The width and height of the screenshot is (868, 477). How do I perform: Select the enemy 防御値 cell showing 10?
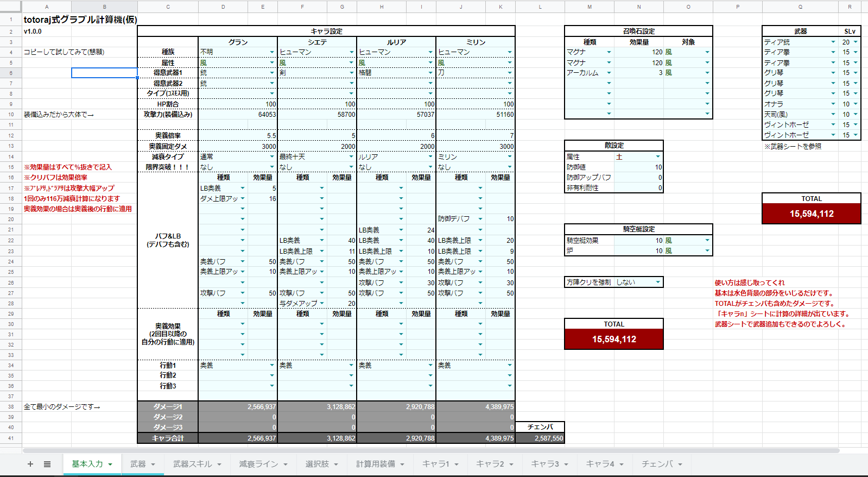pos(639,167)
